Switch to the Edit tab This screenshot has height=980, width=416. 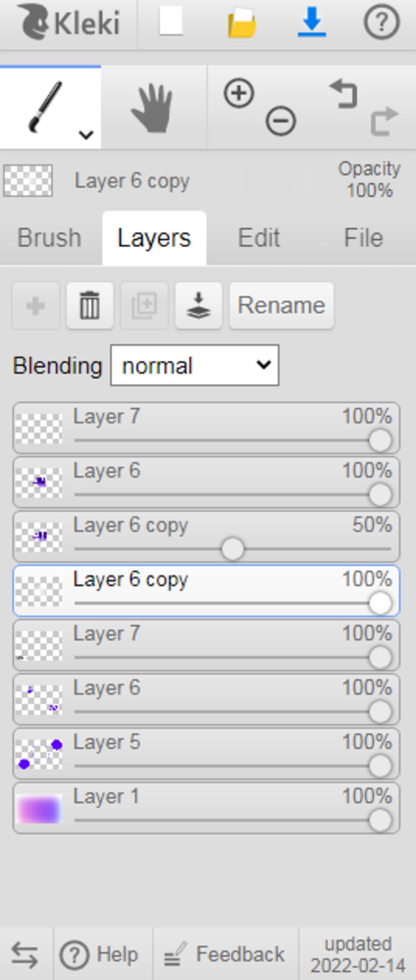coord(259,238)
